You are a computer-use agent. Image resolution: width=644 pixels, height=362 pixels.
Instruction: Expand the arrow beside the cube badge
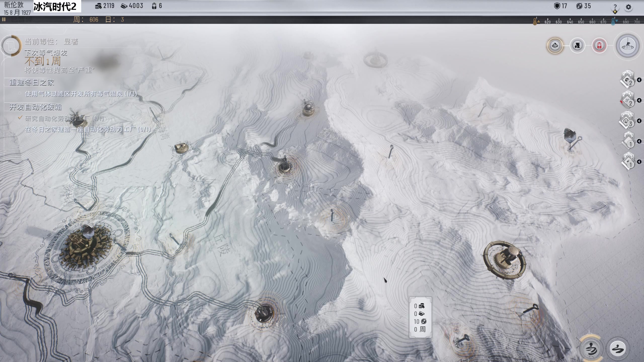639,80
